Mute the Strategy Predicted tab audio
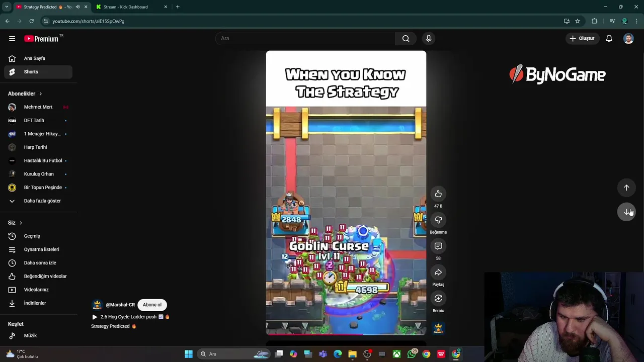644x362 pixels. click(x=77, y=7)
